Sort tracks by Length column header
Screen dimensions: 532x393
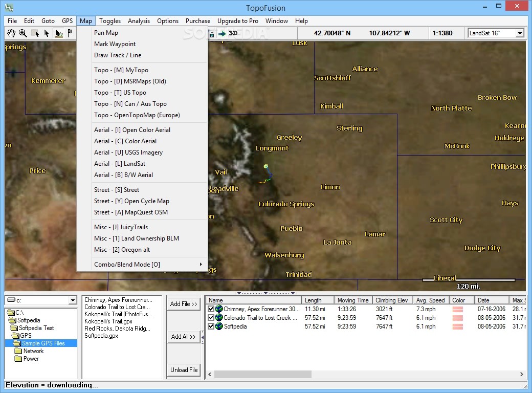click(x=318, y=300)
